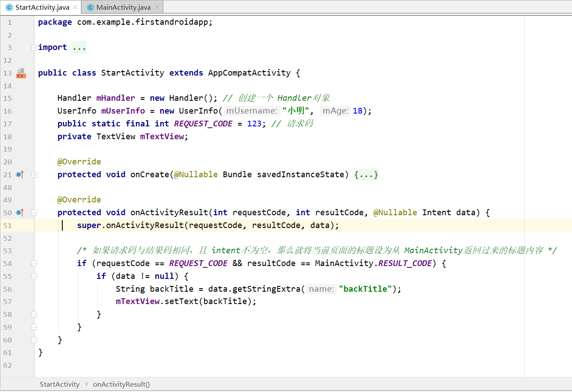The width and height of the screenshot is (572, 392).
Task: Click the value 123 on line 17
Action: [x=254, y=124]
